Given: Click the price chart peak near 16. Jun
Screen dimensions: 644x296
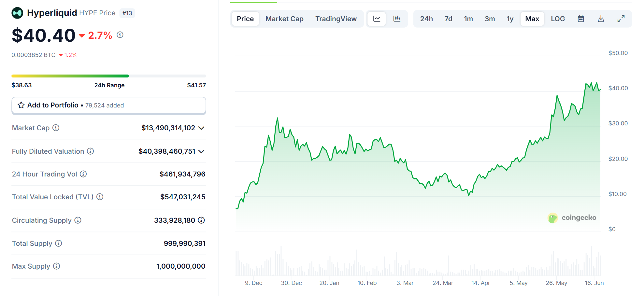Looking at the screenshot, I should [x=597, y=83].
